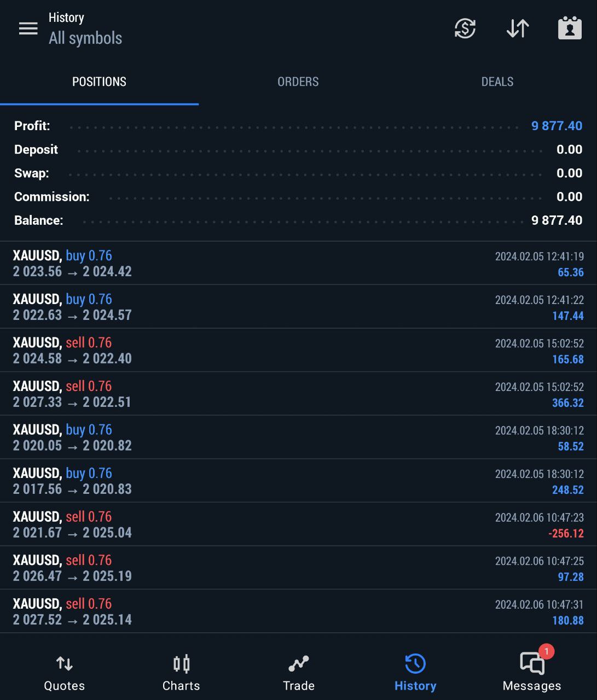
Task: Expand the sell position with loss -256.12
Action: click(298, 524)
